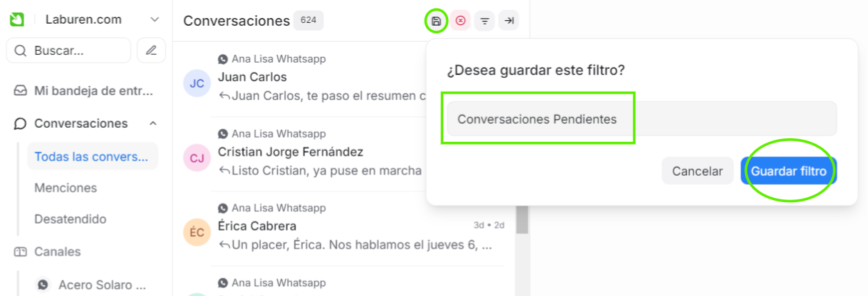
Task: Click the JC avatar for Juan Carlos
Action: (x=197, y=83)
